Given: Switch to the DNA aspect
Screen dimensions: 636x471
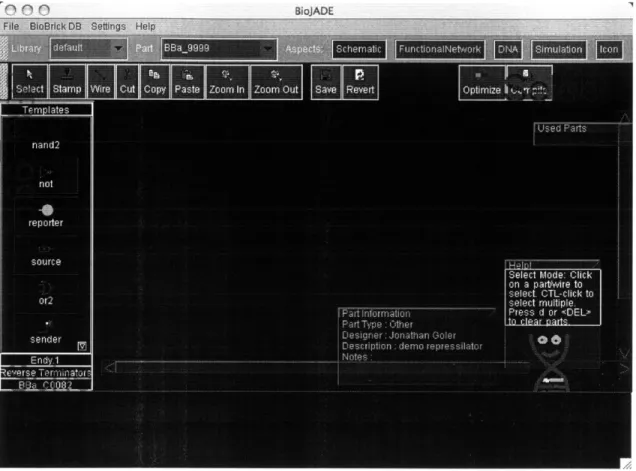Looking at the screenshot, I should 508,49.
